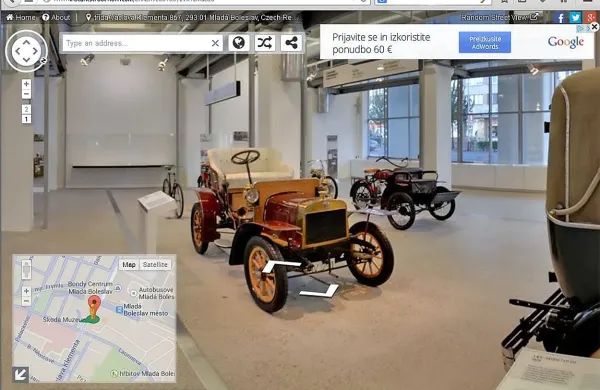The height and width of the screenshot is (390, 600).
Task: Close the Google AdWords advertisement
Action: [594, 27]
